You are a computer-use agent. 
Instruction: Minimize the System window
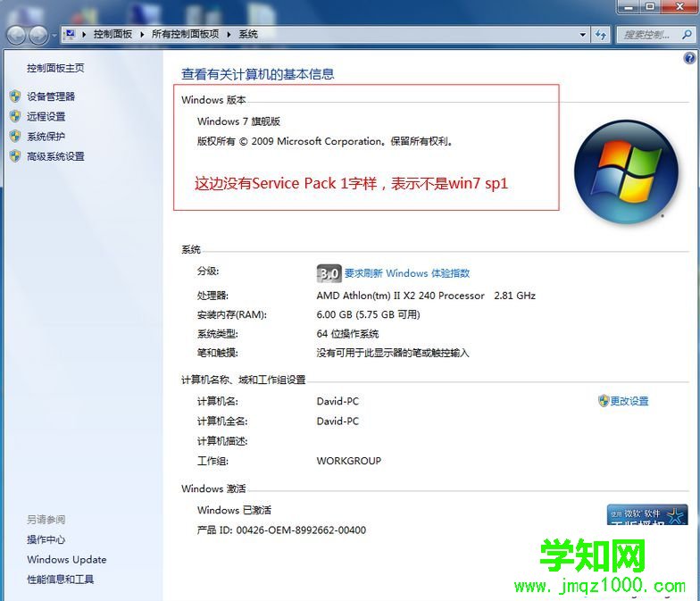[629, 7]
